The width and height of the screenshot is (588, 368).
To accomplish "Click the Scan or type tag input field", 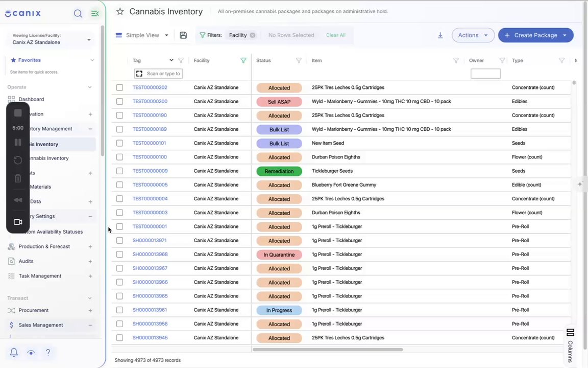I will [158, 74].
